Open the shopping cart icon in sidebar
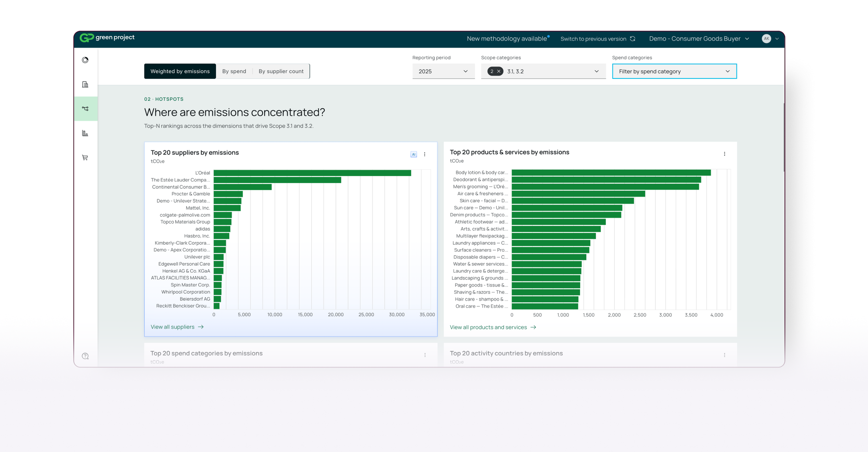 [x=85, y=157]
